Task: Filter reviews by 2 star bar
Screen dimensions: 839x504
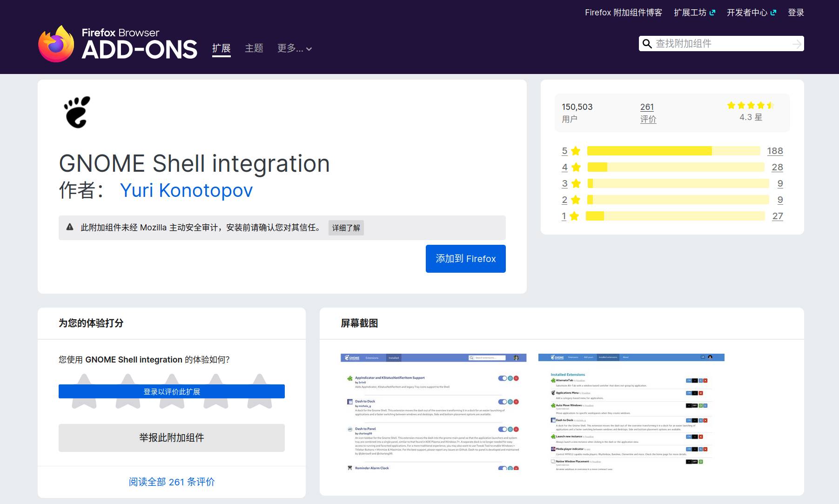Action: [678, 200]
